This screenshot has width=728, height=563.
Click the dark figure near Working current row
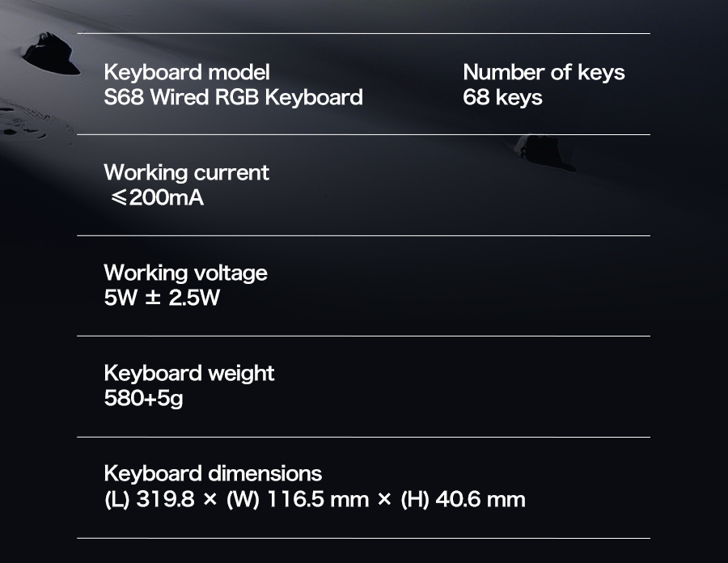[545, 153]
